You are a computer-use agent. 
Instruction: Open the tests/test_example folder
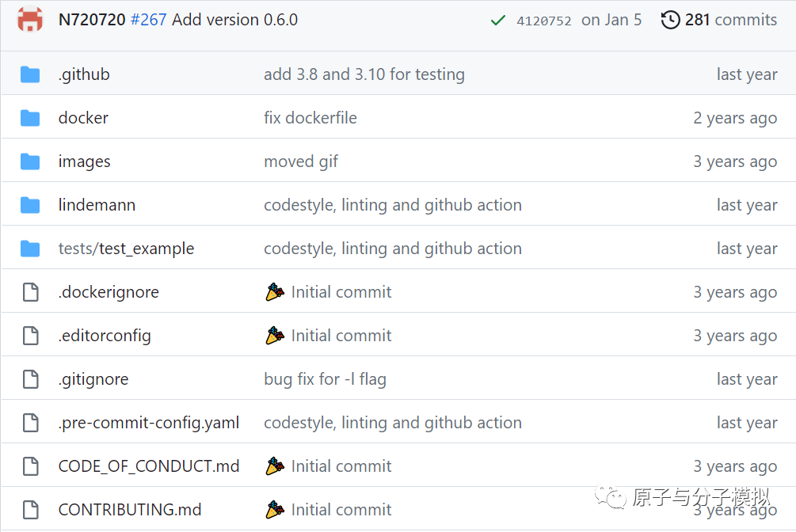[x=126, y=249]
